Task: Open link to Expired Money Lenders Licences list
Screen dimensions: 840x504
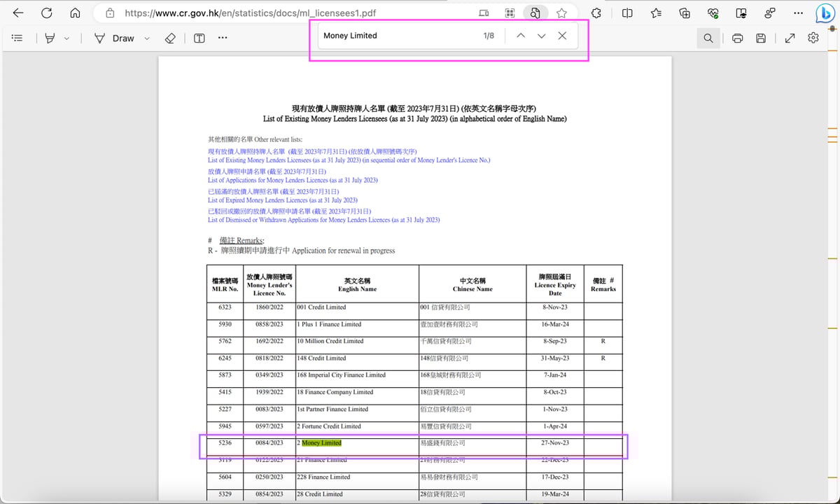Action: pyautogui.click(x=282, y=200)
